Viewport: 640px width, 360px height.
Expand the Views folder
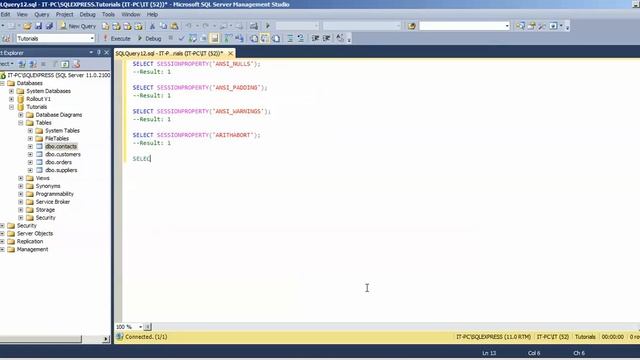[x=21, y=178]
